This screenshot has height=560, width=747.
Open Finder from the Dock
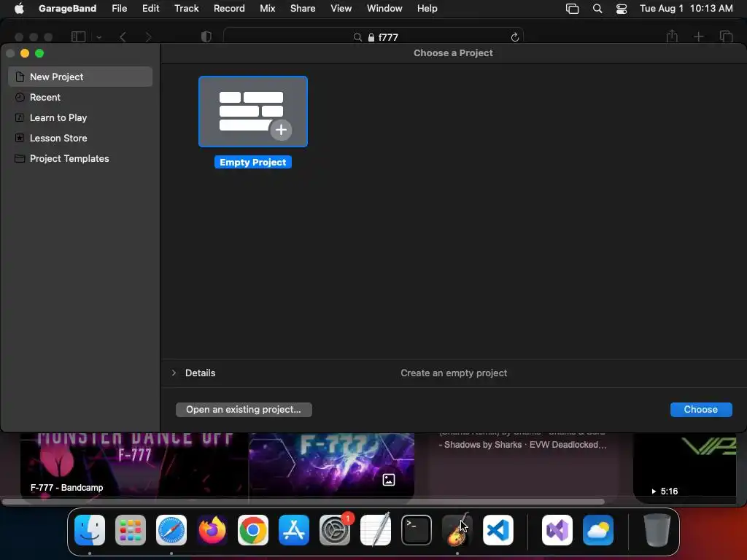click(x=90, y=530)
